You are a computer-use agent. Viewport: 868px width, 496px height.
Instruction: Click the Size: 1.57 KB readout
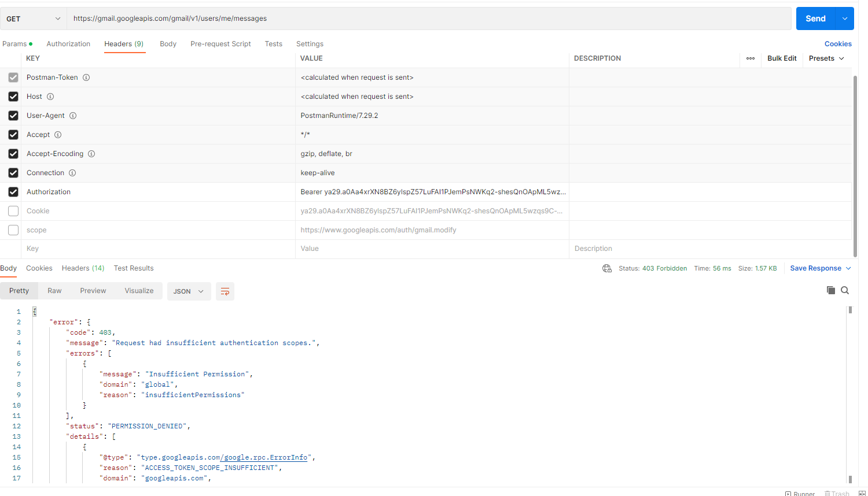click(x=757, y=268)
